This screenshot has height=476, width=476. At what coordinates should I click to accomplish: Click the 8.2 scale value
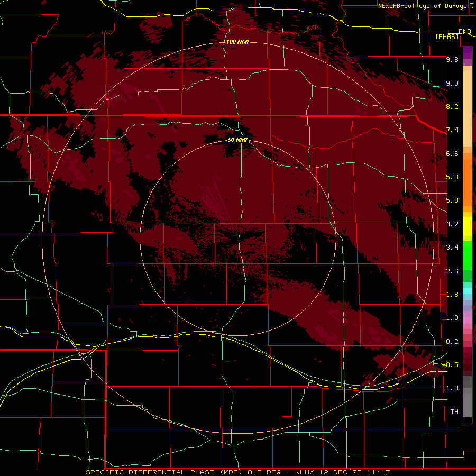(452, 106)
